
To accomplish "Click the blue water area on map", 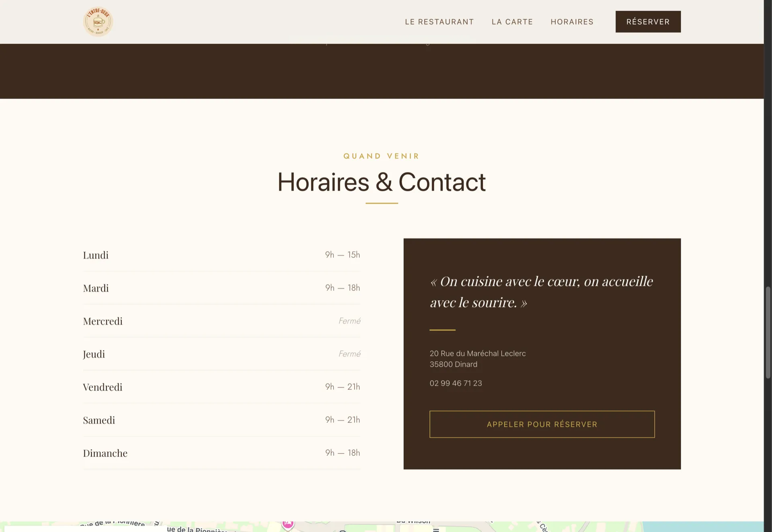I will [704, 527].
